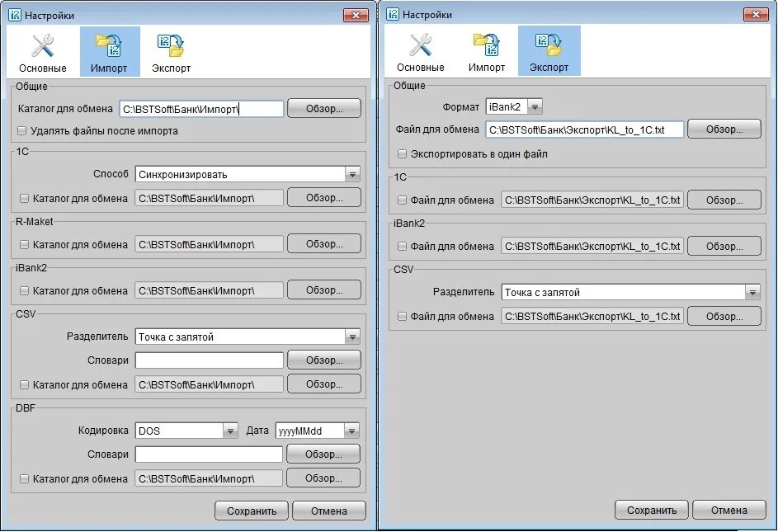
Task: Click Отмена in export settings window
Action: (728, 510)
